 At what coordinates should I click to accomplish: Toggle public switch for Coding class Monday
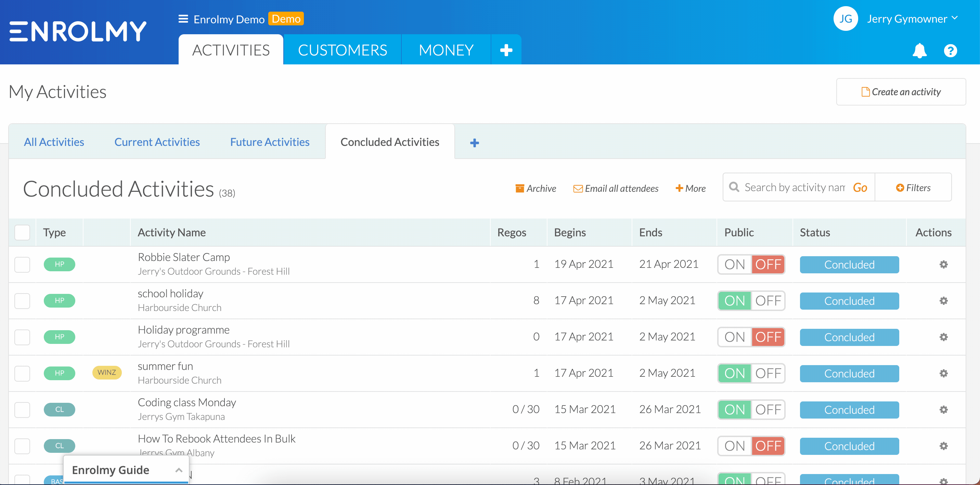pos(751,410)
